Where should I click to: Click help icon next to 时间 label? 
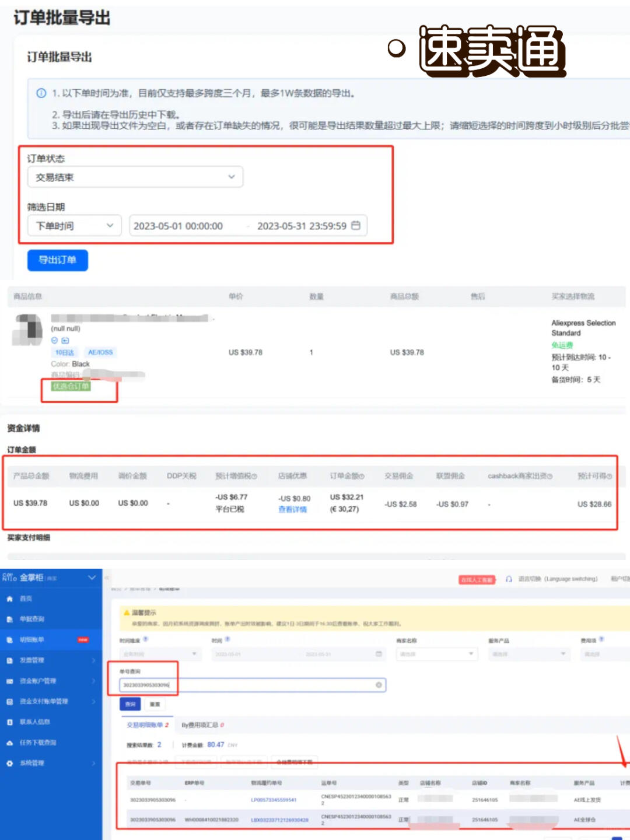[228, 639]
